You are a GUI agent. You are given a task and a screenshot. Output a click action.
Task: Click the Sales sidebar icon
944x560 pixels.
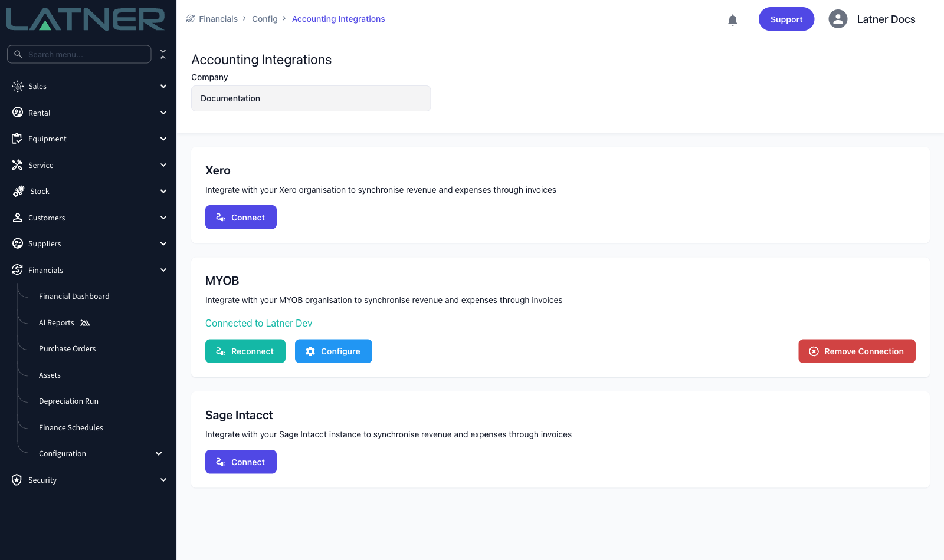pyautogui.click(x=18, y=86)
